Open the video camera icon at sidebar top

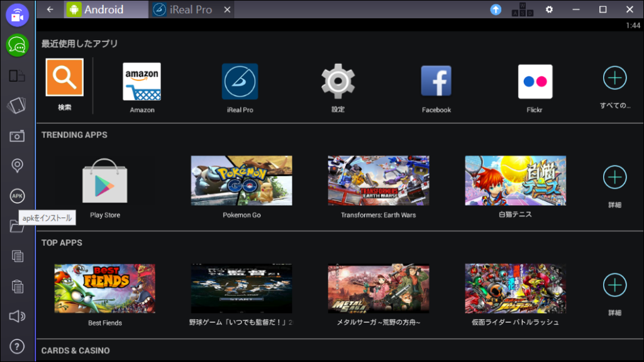[17, 15]
